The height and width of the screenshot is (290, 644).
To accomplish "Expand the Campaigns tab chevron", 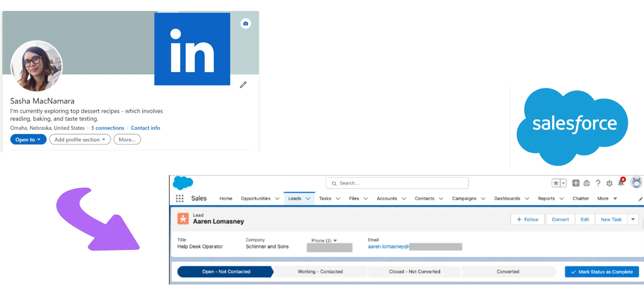I will click(483, 199).
